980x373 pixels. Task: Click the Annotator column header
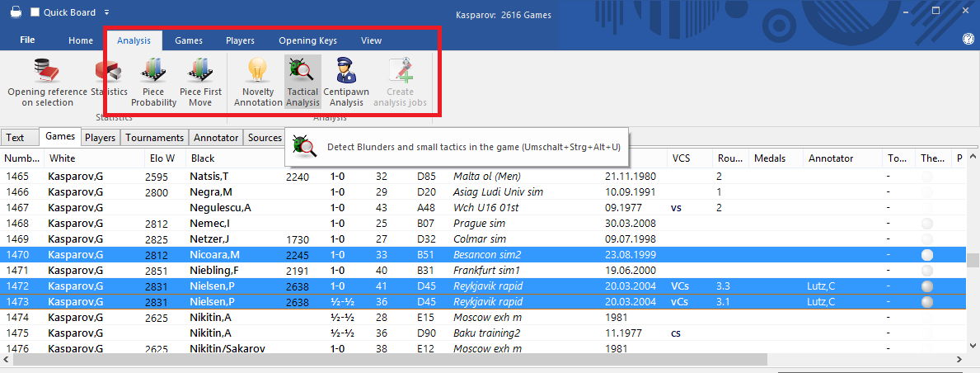coord(830,158)
